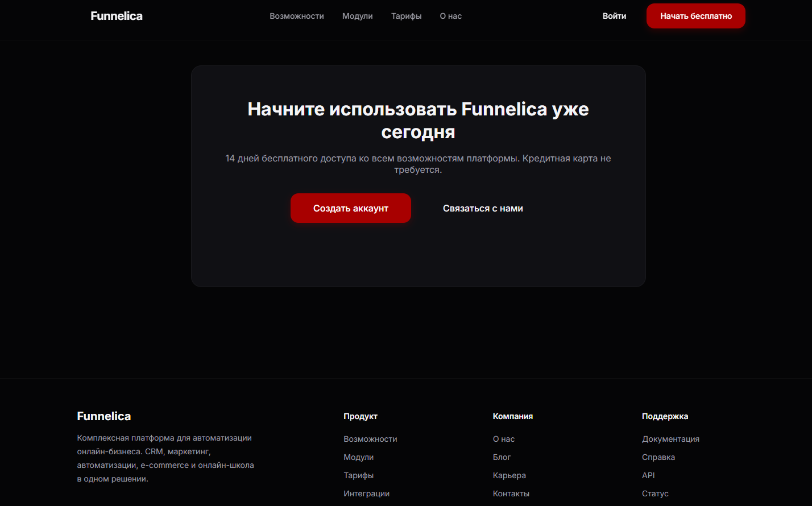Open Возможности under the Продукт footer column
The image size is (812, 506).
click(371, 439)
